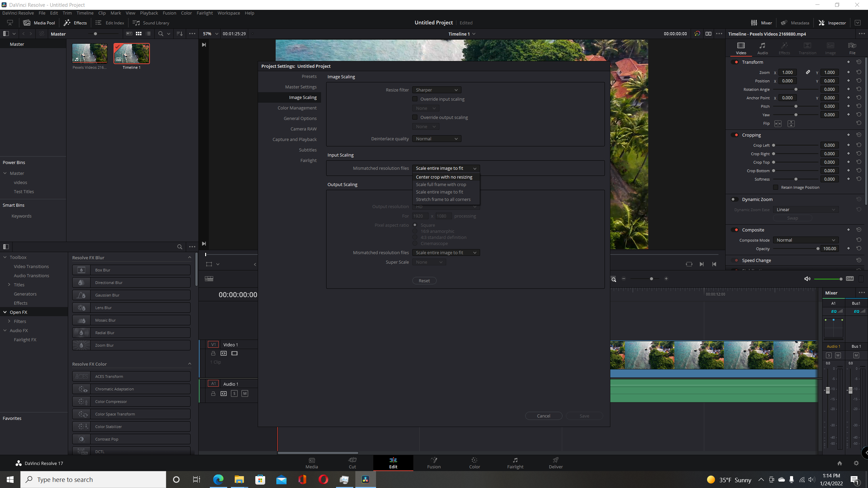Search the media pool
868x488 pixels.
pyautogui.click(x=161, y=34)
